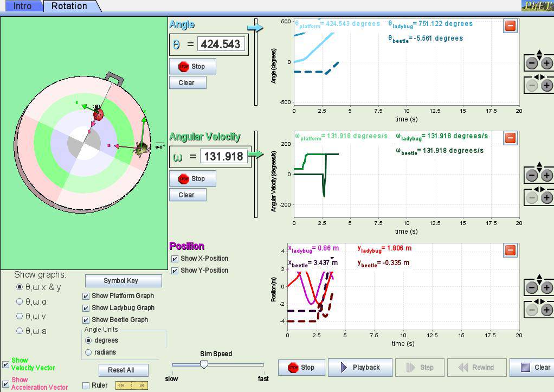Select the Rotation tab
This screenshot has height=392, width=554.
pyautogui.click(x=69, y=7)
